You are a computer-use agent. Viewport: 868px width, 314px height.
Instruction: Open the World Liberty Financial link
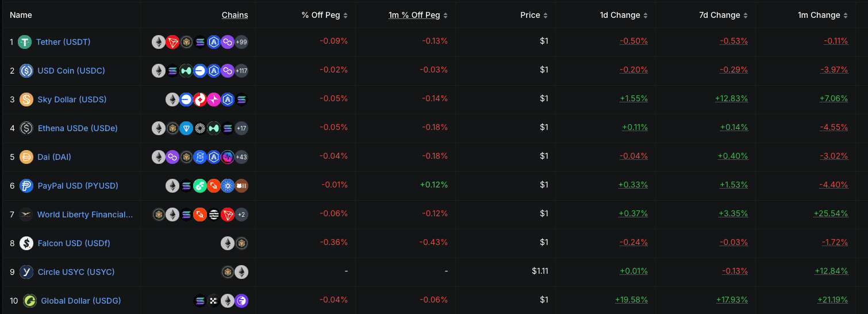pyautogui.click(x=85, y=215)
